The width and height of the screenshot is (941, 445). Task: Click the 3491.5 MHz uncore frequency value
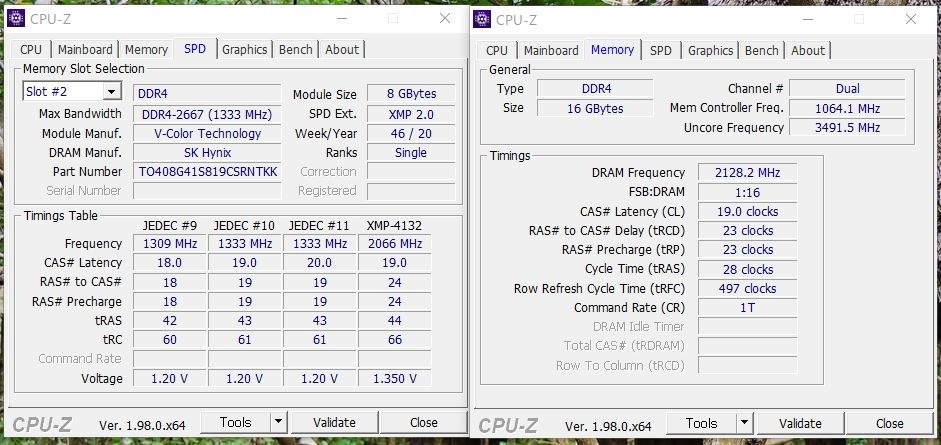click(847, 128)
